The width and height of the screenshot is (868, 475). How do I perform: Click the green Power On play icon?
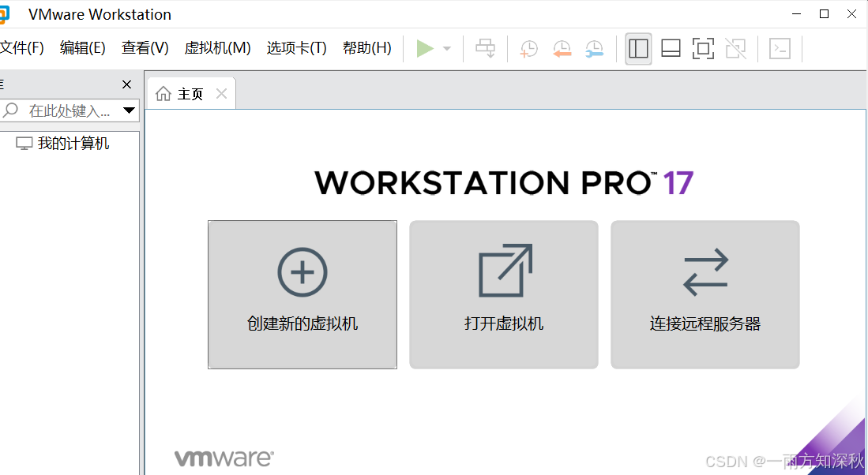pyautogui.click(x=425, y=49)
